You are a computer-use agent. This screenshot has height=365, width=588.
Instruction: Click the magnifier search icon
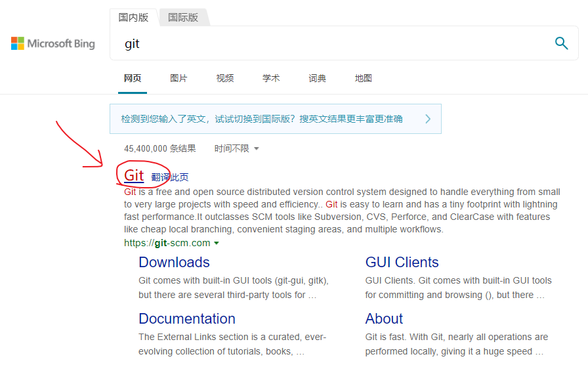coord(561,43)
